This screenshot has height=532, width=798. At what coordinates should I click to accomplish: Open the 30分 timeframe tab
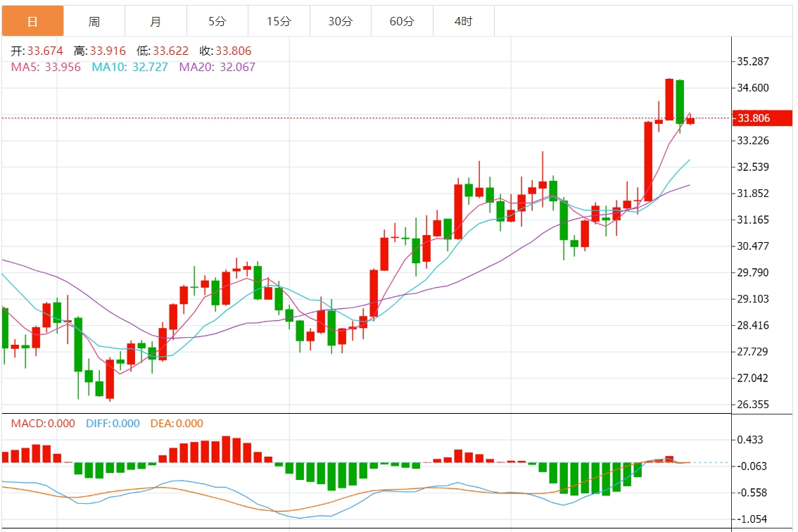341,21
